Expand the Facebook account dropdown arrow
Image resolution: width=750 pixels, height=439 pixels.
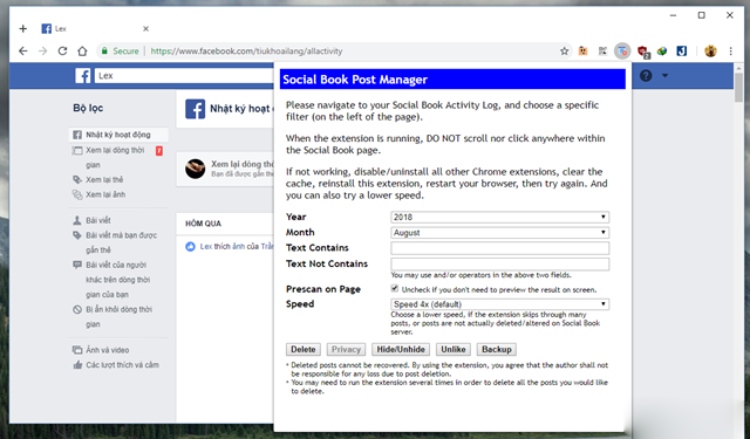[665, 76]
